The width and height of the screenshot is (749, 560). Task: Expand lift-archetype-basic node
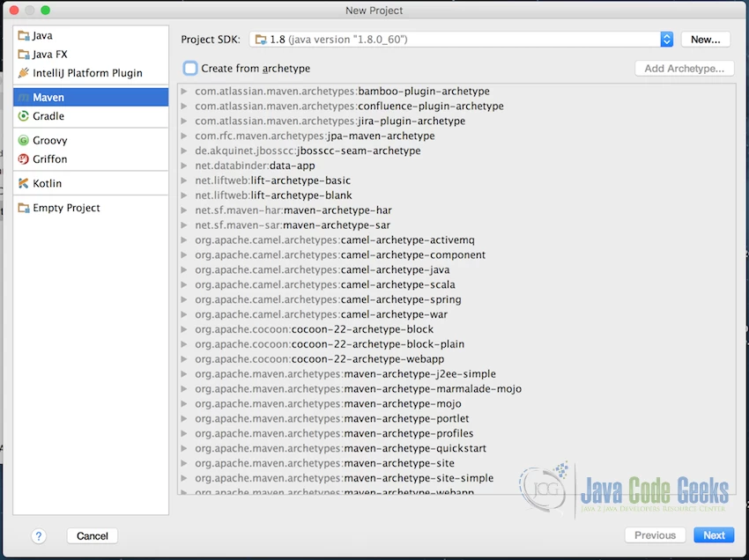(x=184, y=180)
